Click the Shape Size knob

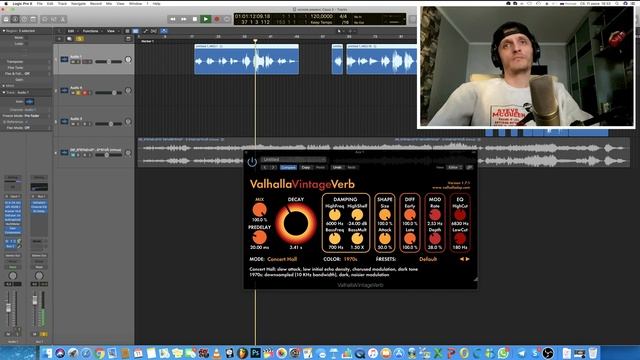[x=384, y=215]
